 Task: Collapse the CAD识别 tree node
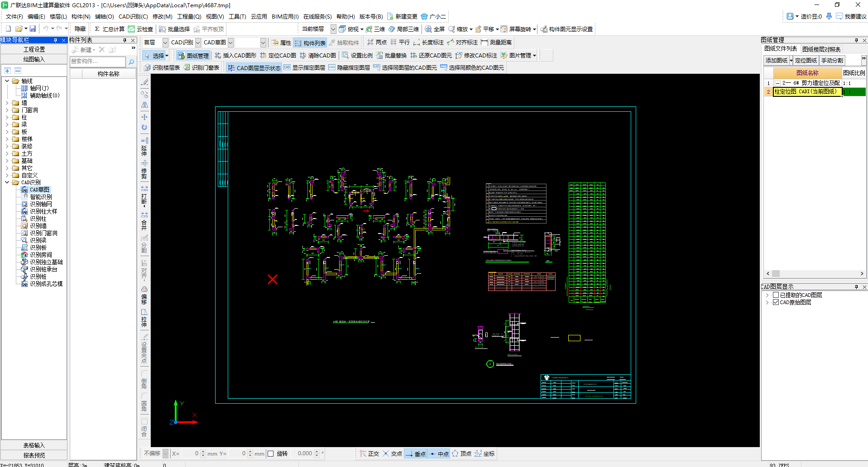(x=7, y=183)
